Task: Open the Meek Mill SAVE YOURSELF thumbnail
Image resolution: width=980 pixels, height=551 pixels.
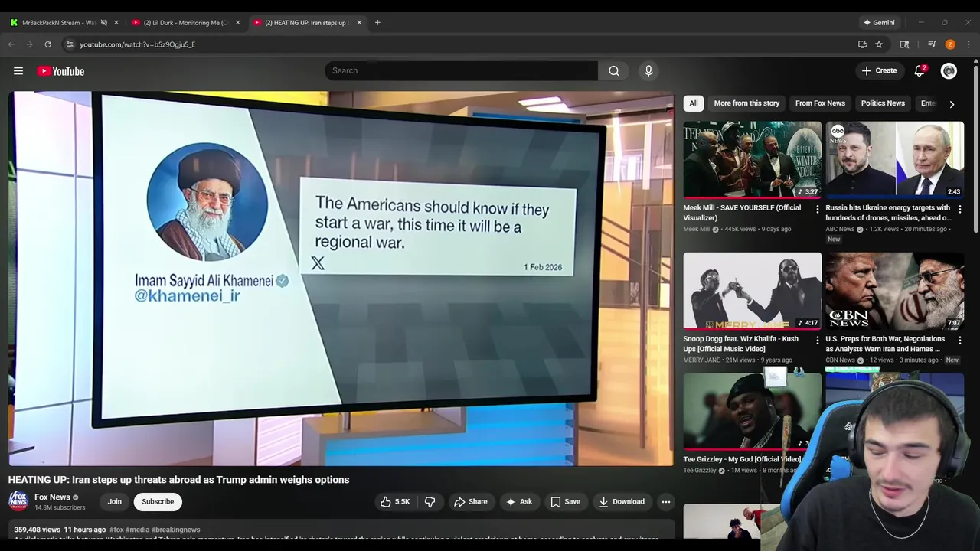Action: [753, 160]
